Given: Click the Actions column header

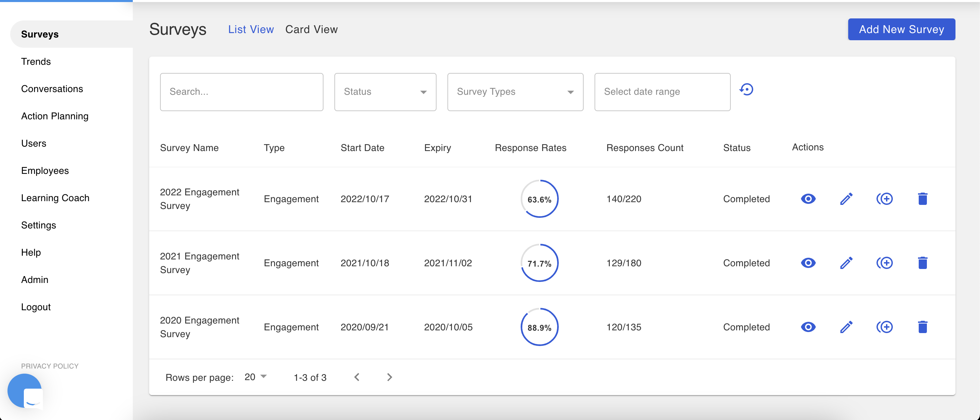Looking at the screenshot, I should [x=808, y=147].
